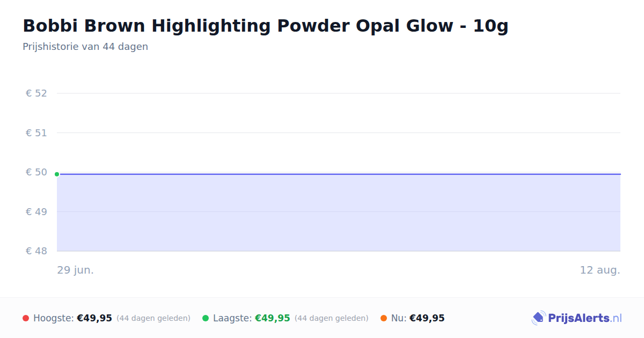Screen dimensions: 644x338
Task: Click the € 52 axis label
Action: coord(36,93)
